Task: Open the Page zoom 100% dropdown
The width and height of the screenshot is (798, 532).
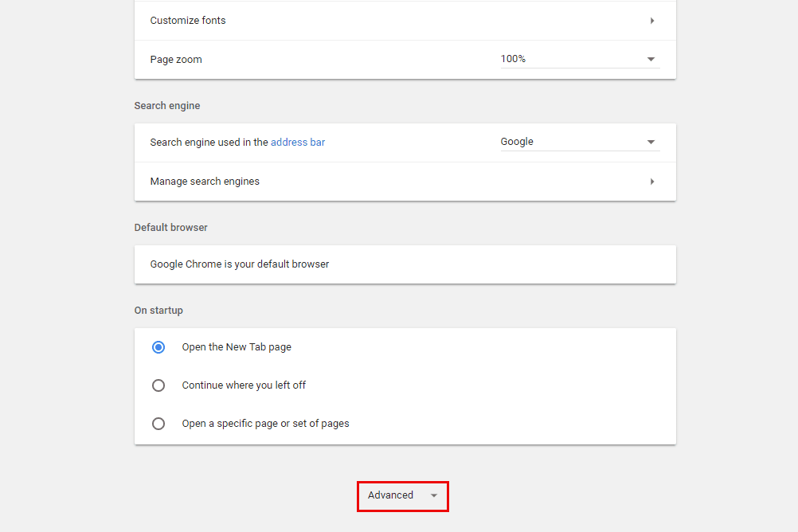Action: tap(579, 59)
